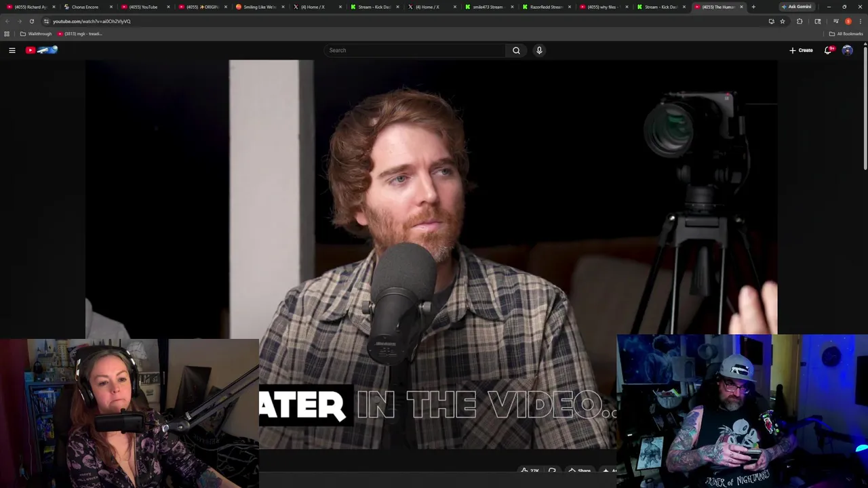Click the install app icon in the address bar
This screenshot has width=868, height=488.
[771, 21]
